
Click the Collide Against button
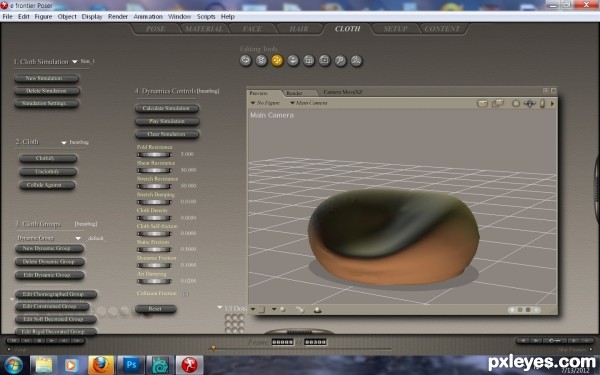47,185
